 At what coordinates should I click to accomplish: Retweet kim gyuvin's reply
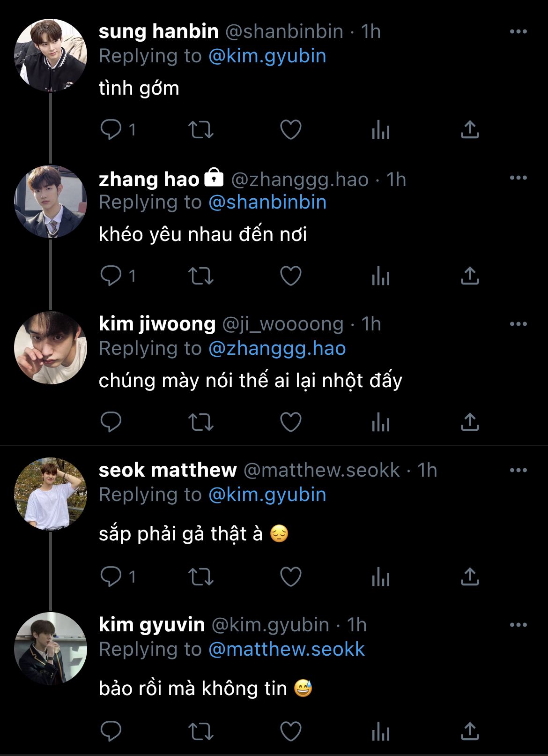pos(200,731)
